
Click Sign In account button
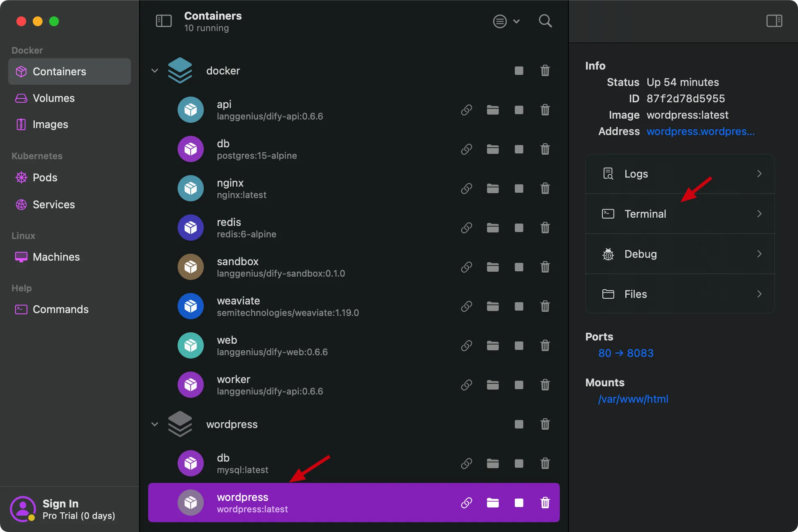tap(63, 509)
